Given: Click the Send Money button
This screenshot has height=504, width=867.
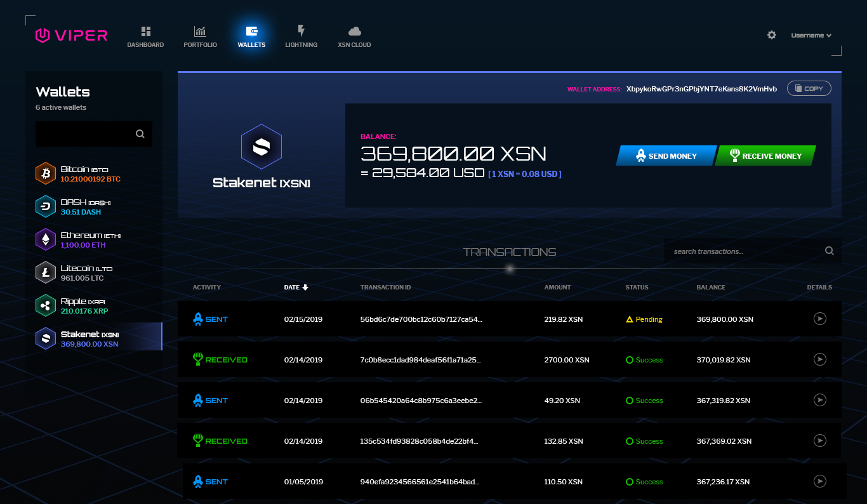Looking at the screenshot, I should (666, 156).
